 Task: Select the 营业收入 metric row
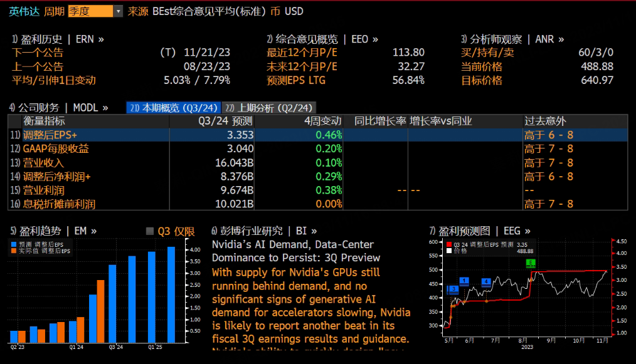317,162
